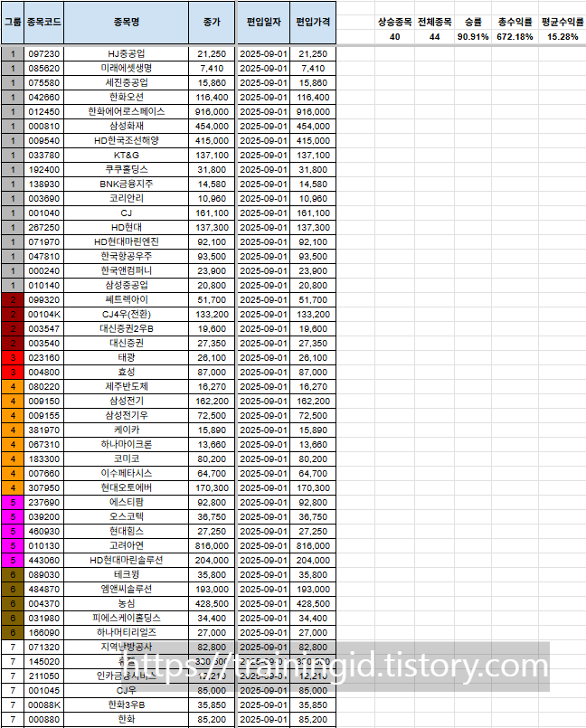Select the stock name cell 코미코
This screenshot has width=586, height=728.
[127, 459]
